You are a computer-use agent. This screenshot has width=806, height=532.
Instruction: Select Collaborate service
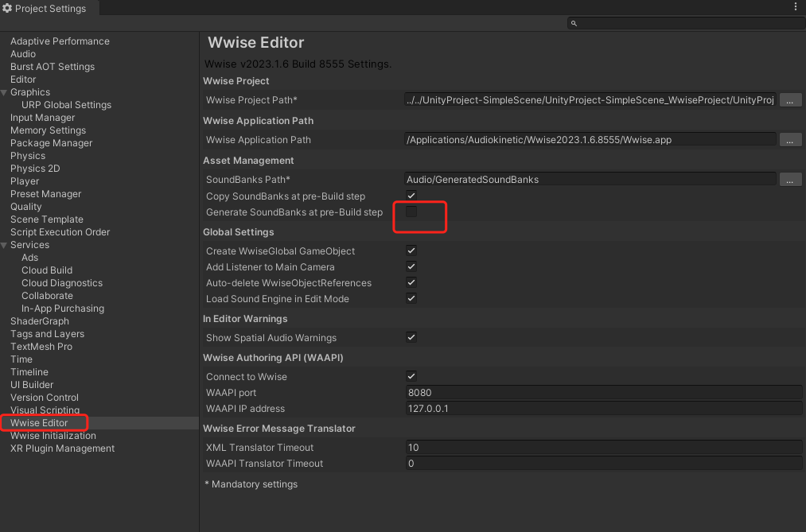click(47, 296)
